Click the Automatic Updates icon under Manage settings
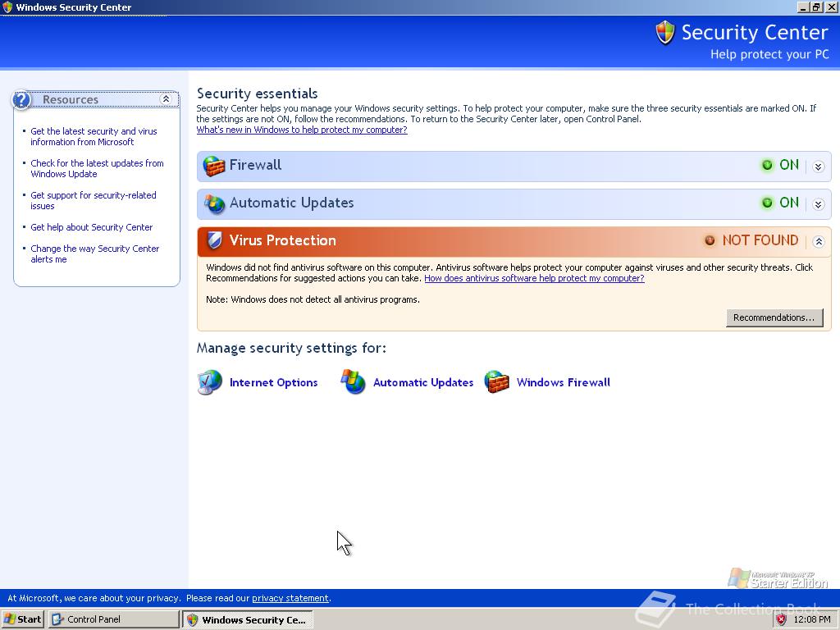This screenshot has height=630, width=840. coord(353,382)
